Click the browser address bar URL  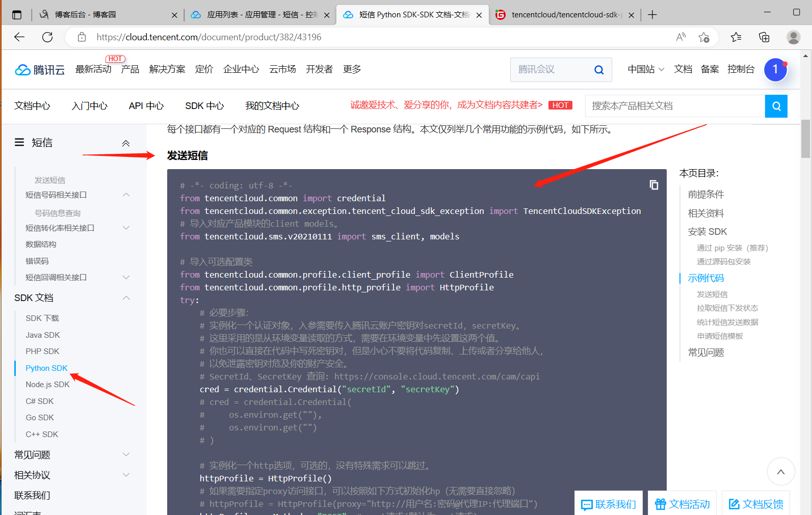[209, 37]
